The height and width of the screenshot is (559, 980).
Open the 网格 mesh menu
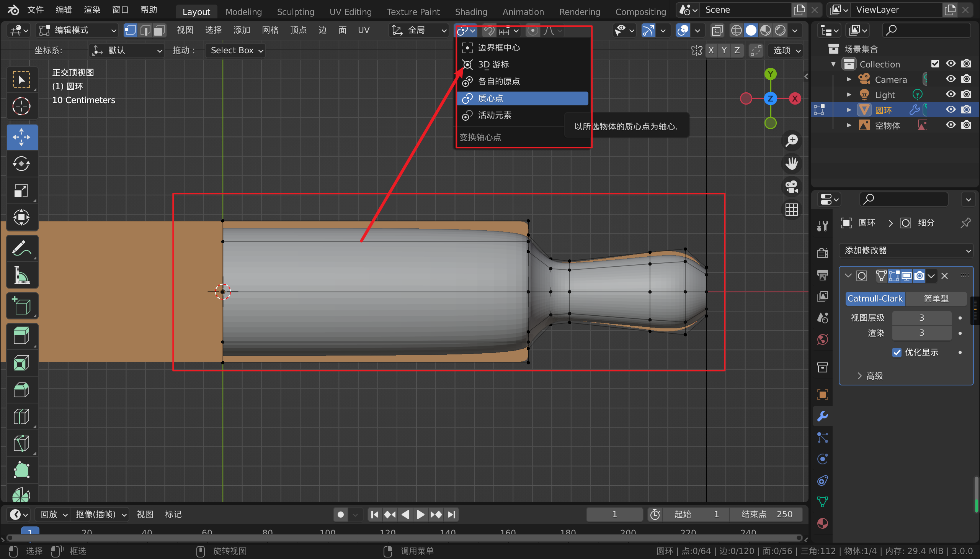(x=270, y=30)
